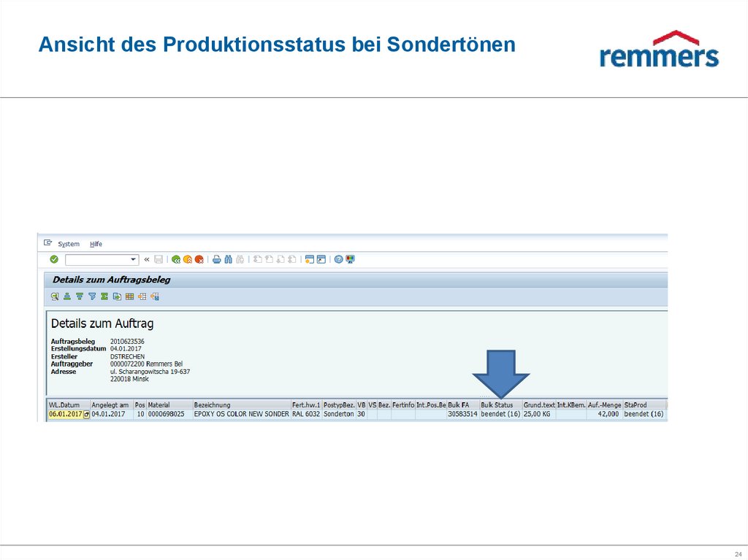Click the Find binoculars icon
The image size is (748, 560).
[x=228, y=260]
